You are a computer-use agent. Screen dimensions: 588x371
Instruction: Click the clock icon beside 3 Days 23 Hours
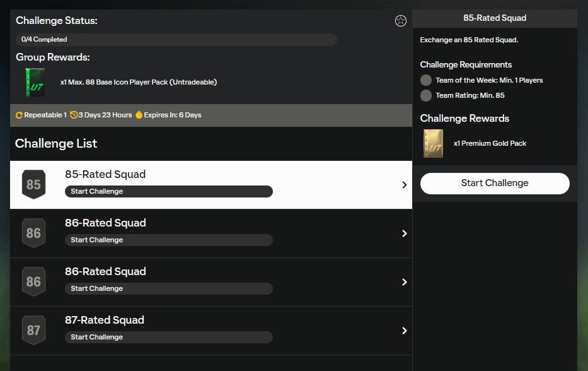74,115
